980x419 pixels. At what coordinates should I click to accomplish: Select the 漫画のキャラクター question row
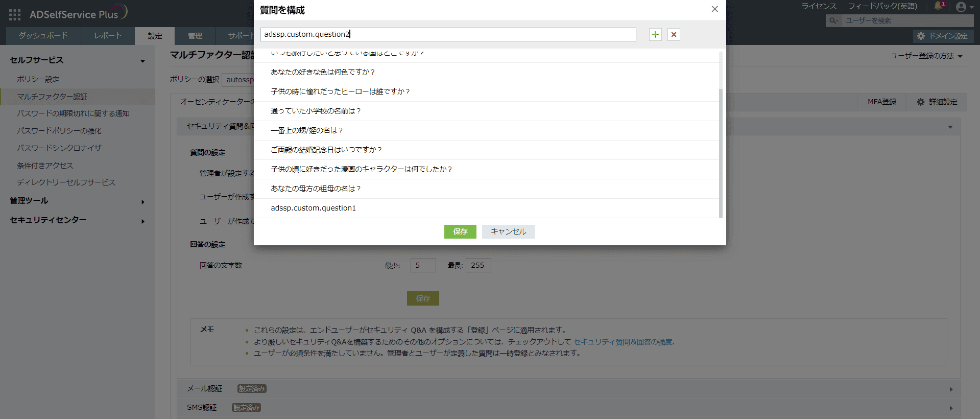(486, 169)
